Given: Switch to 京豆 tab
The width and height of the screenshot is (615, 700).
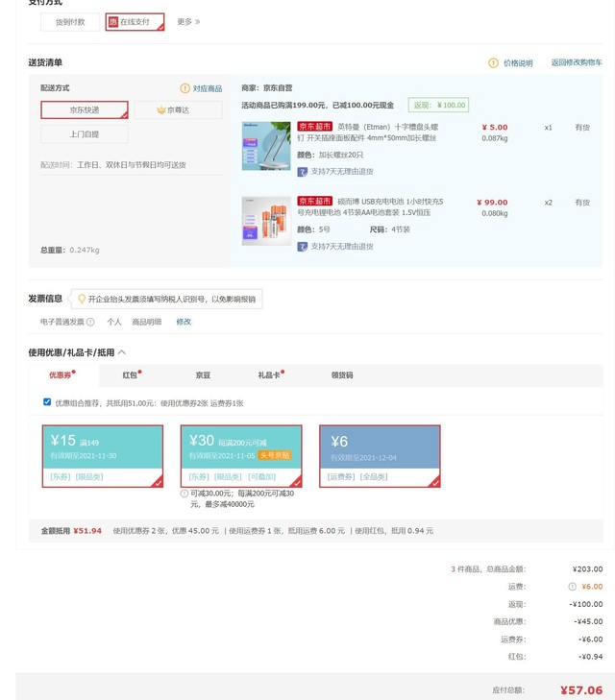Looking at the screenshot, I should tap(203, 375).
